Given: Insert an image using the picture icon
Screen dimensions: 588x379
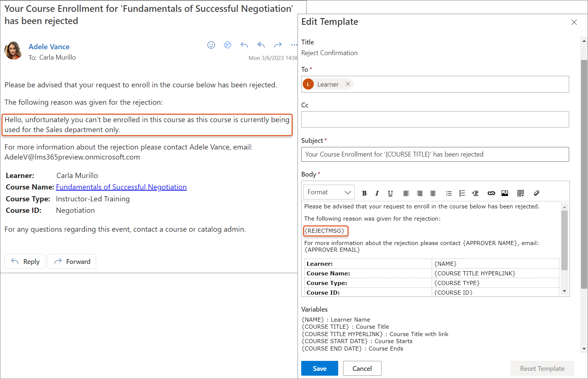Looking at the screenshot, I should [x=505, y=193].
